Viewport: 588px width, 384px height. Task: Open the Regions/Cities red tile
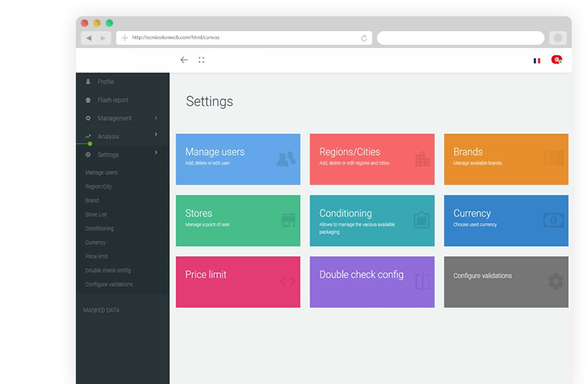pyautogui.click(x=372, y=159)
